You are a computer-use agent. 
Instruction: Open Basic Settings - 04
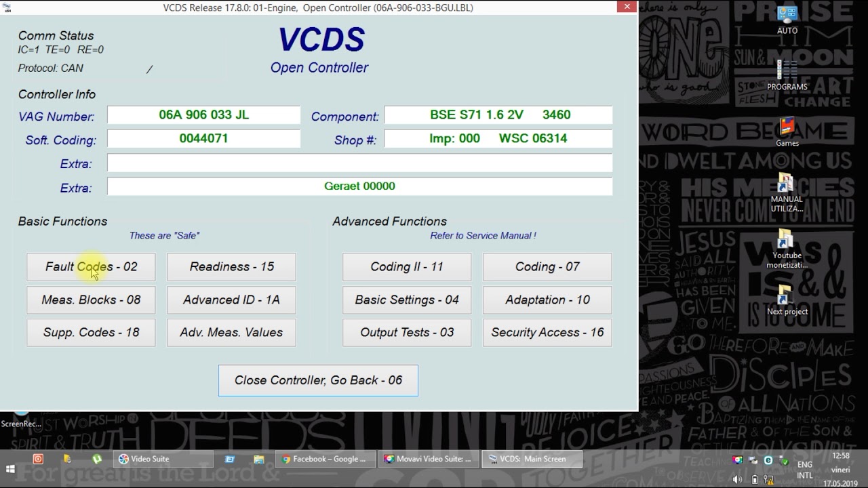coord(407,300)
